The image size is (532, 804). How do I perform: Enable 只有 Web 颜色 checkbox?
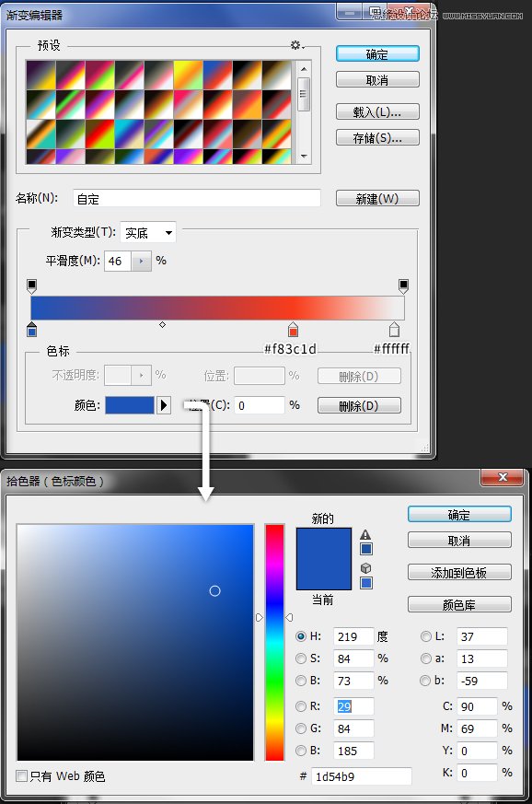pos(21,775)
